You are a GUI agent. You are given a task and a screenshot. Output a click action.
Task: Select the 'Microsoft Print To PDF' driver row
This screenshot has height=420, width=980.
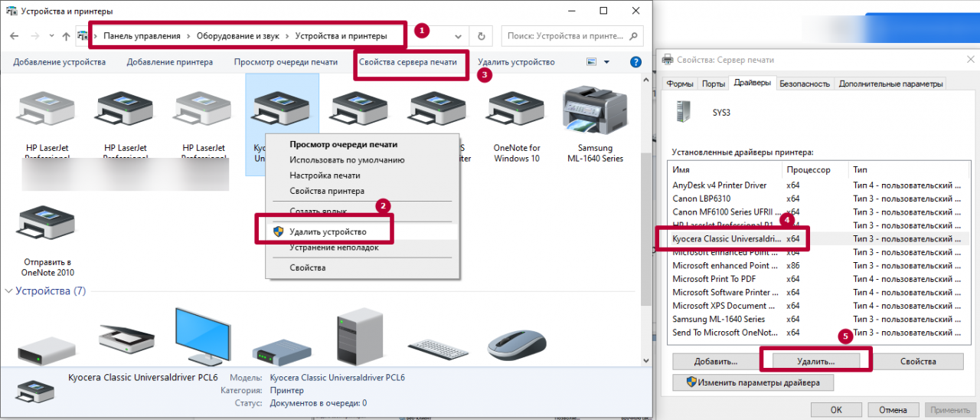pos(816,279)
